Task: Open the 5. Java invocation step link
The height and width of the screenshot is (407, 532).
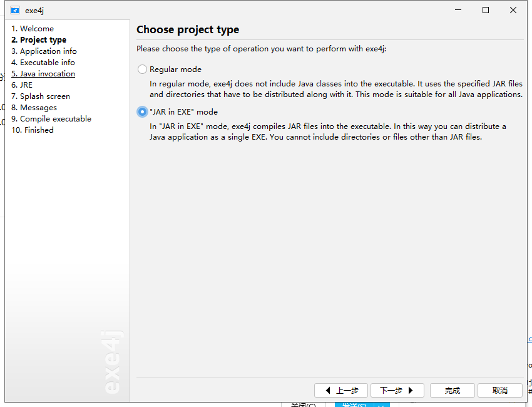Action: click(x=43, y=74)
